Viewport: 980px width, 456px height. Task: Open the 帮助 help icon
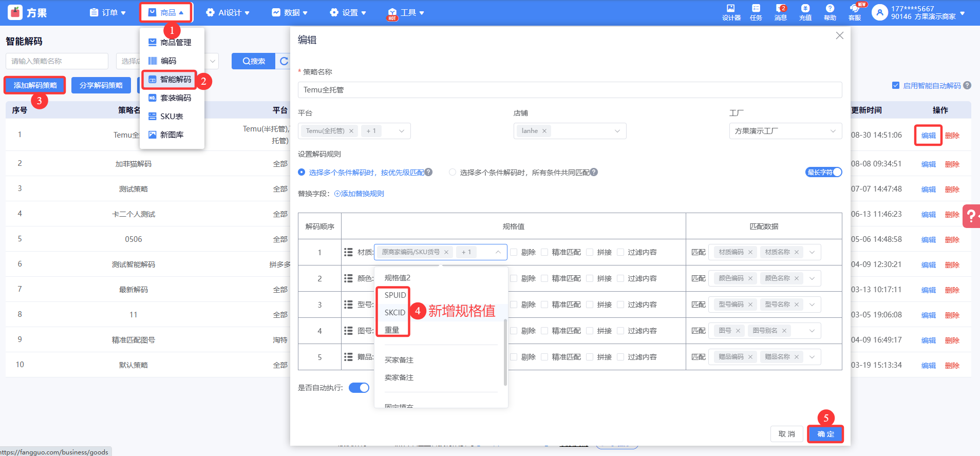pos(830,12)
